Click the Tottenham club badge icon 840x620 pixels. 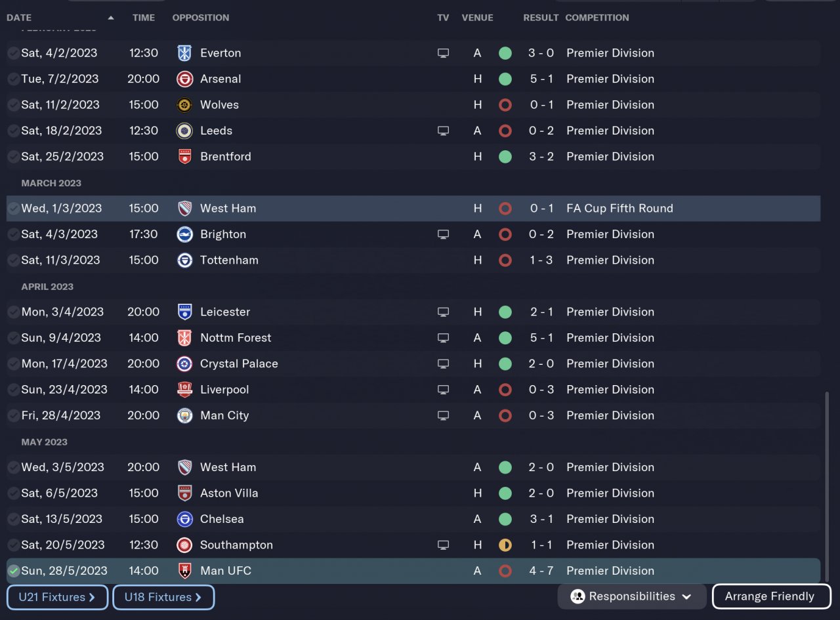pyautogui.click(x=184, y=260)
